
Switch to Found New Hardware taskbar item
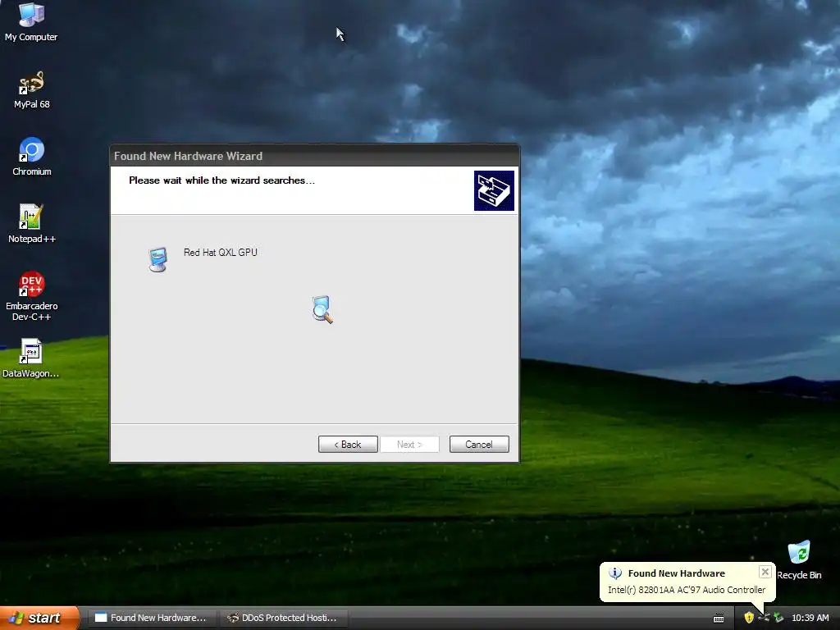[152, 618]
